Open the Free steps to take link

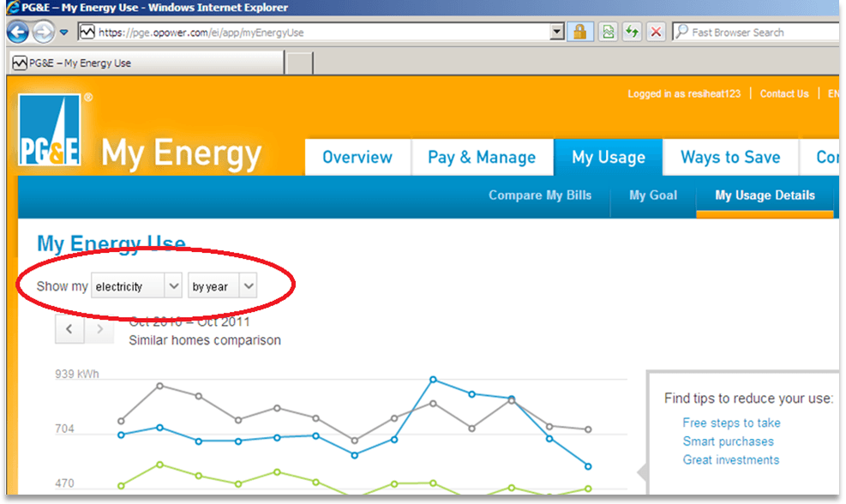[x=731, y=423]
